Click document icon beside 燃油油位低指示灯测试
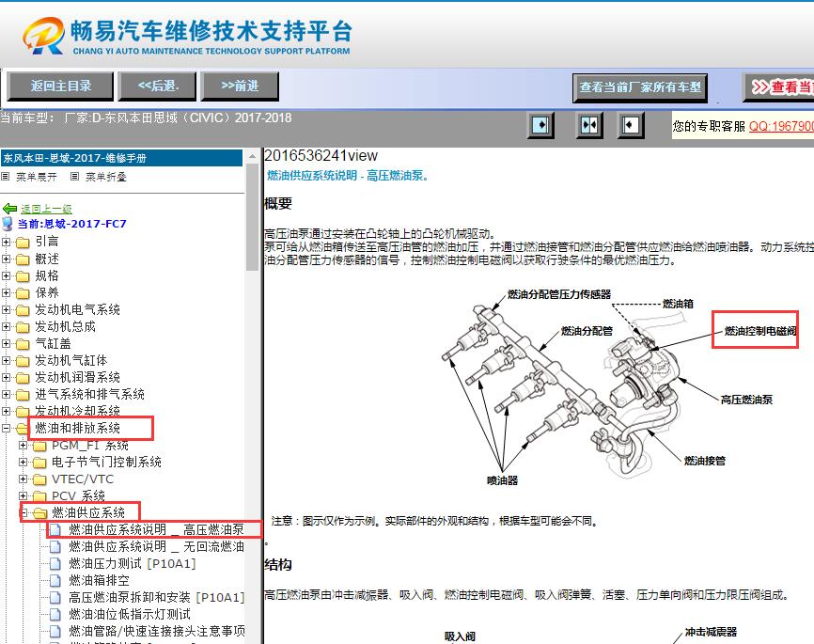This screenshot has width=814, height=644. click(x=55, y=615)
